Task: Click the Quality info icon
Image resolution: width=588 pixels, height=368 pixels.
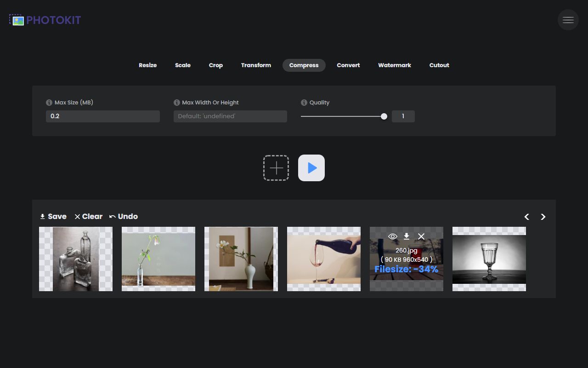Action: [x=304, y=103]
